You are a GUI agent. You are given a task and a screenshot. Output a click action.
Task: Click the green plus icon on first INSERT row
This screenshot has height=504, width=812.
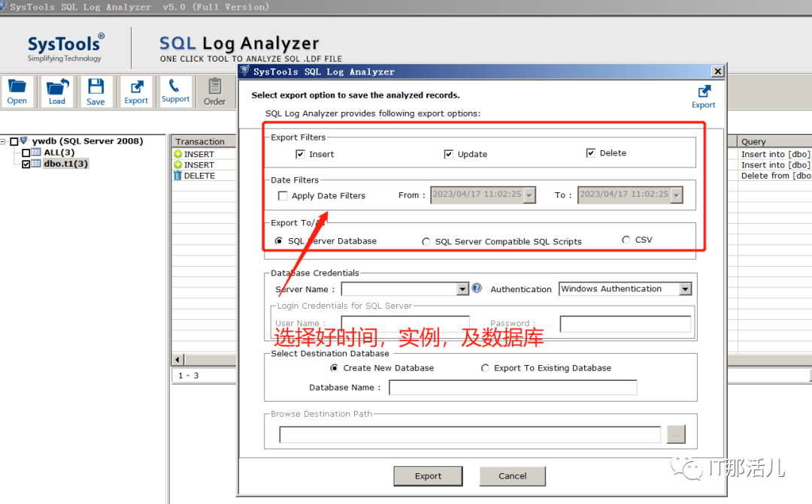click(177, 154)
